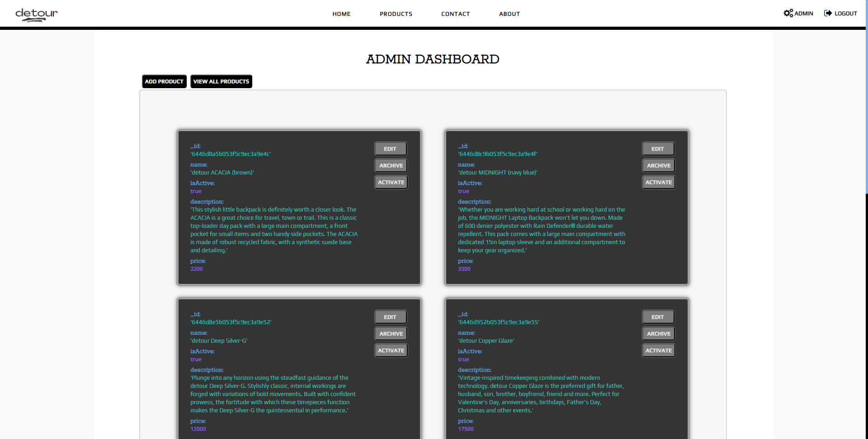Edit the detour MIDNIGHT (navy blue) product
The height and width of the screenshot is (439, 868).
[658, 149]
